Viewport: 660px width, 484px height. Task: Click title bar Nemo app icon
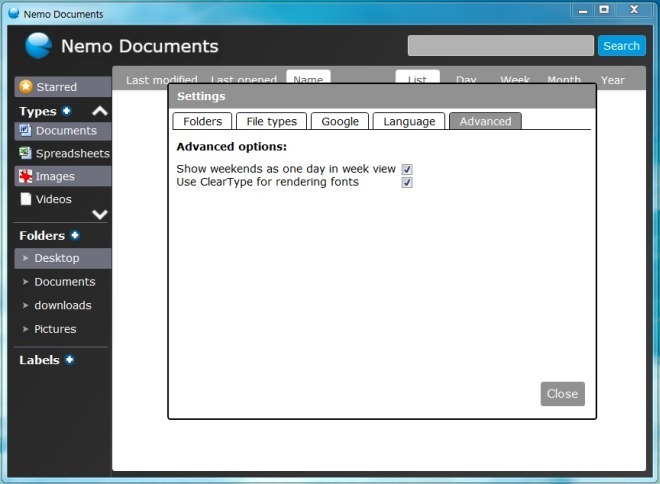click(13, 13)
